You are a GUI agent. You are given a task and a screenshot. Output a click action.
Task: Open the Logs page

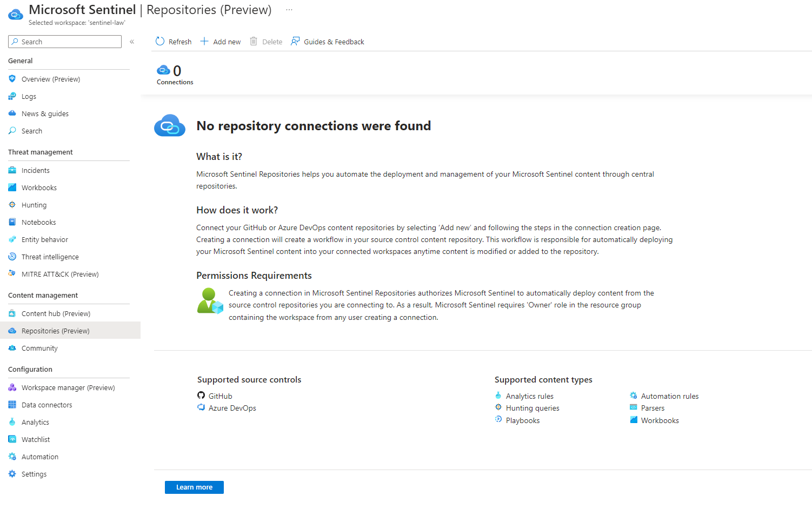pyautogui.click(x=29, y=96)
